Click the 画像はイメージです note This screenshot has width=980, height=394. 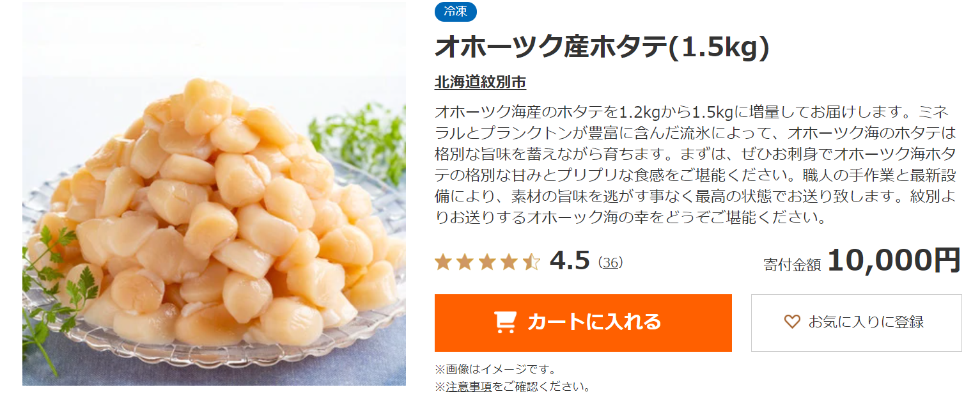pyautogui.click(x=495, y=369)
